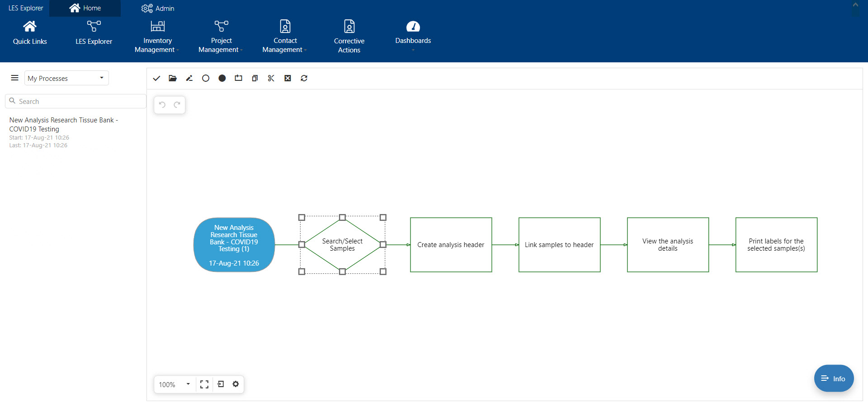Click the box-with-arrow icon in the diagram toolbar
Image resolution: width=868 pixels, height=402 pixels.
pyautogui.click(x=238, y=78)
